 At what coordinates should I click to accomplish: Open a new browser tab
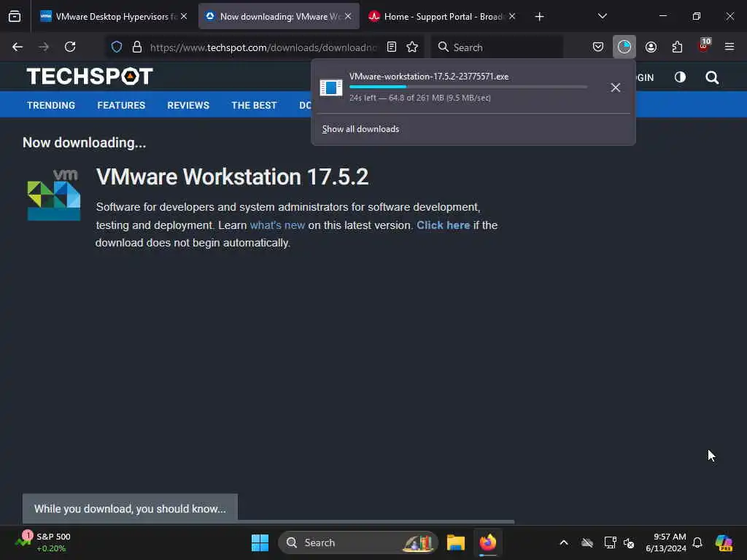click(x=539, y=17)
